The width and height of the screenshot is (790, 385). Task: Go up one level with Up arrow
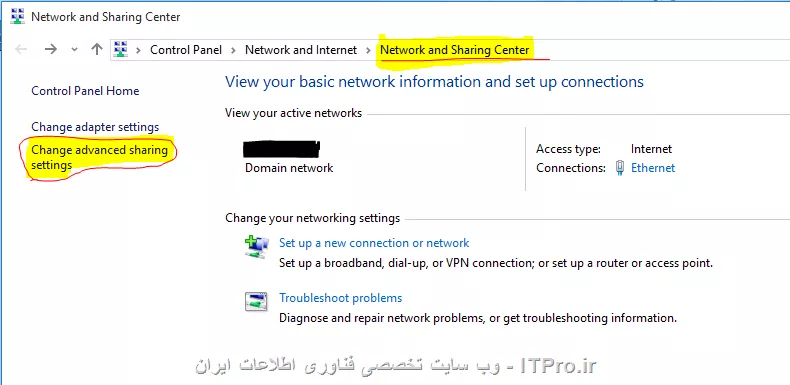click(x=97, y=49)
